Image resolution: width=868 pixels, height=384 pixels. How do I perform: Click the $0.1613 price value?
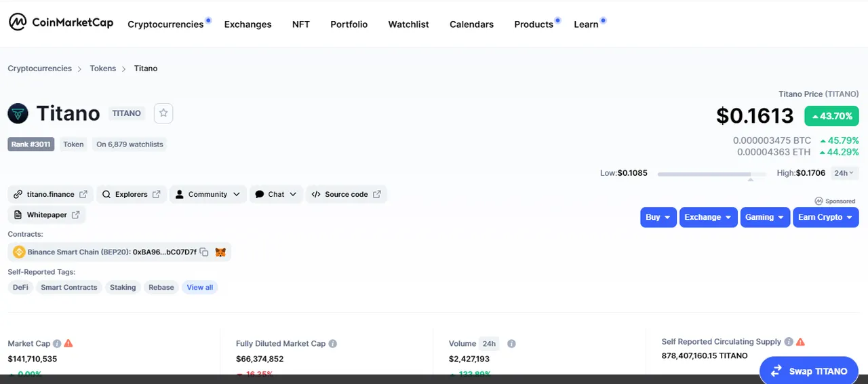pos(755,116)
